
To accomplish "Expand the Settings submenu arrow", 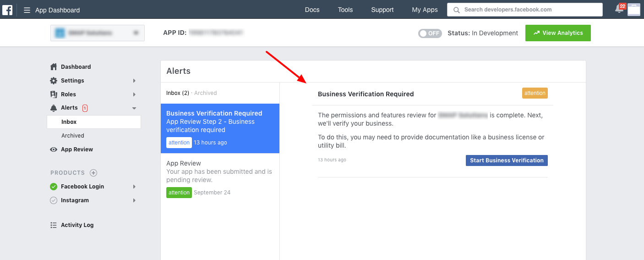I will click(134, 81).
